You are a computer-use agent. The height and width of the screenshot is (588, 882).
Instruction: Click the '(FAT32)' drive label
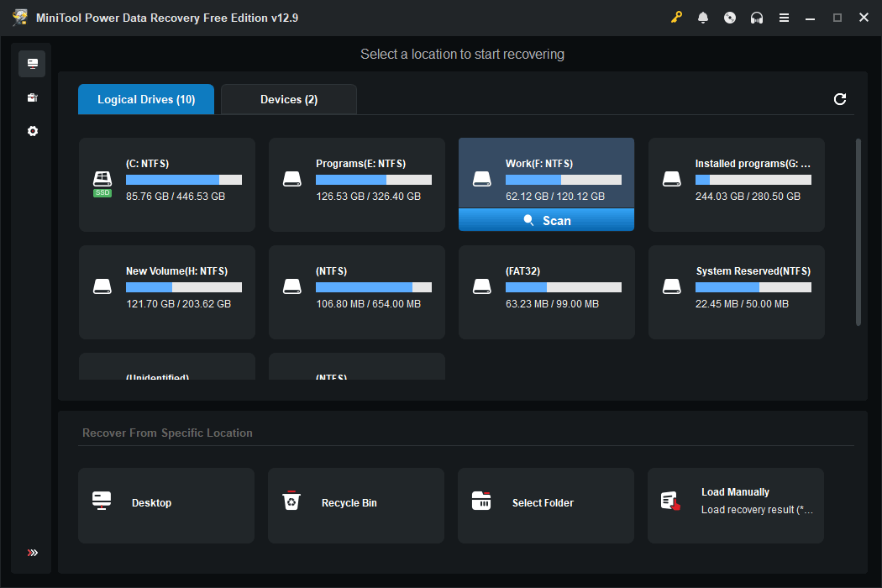tap(522, 271)
